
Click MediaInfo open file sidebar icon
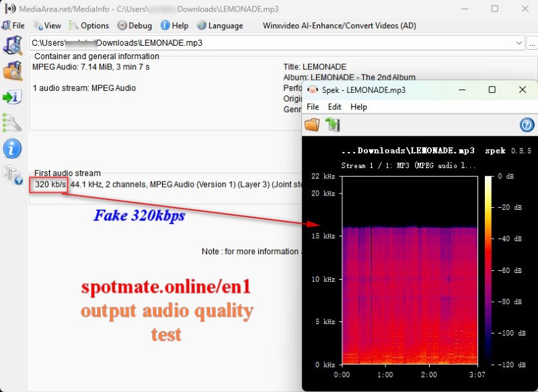[x=13, y=45]
